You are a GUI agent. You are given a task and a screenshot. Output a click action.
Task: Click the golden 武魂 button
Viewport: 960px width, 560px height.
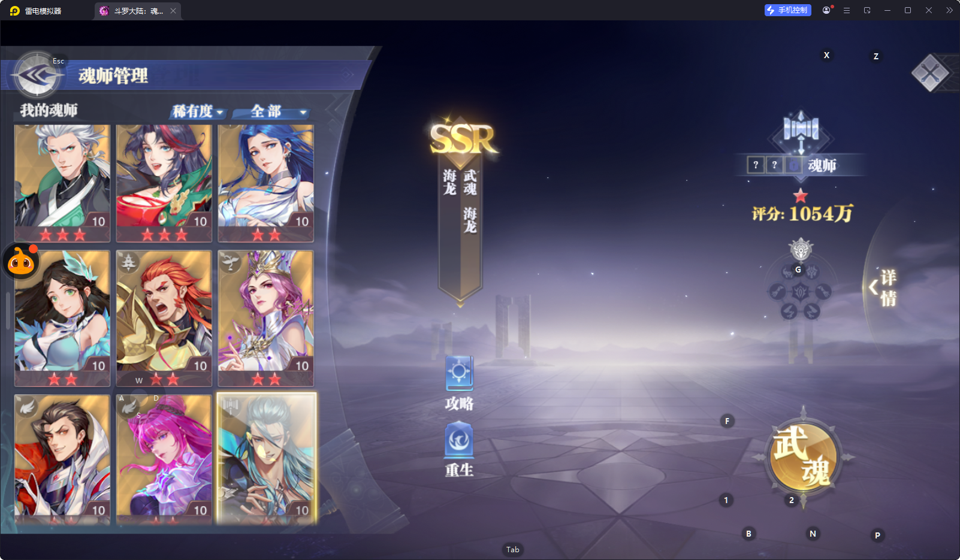coord(803,457)
